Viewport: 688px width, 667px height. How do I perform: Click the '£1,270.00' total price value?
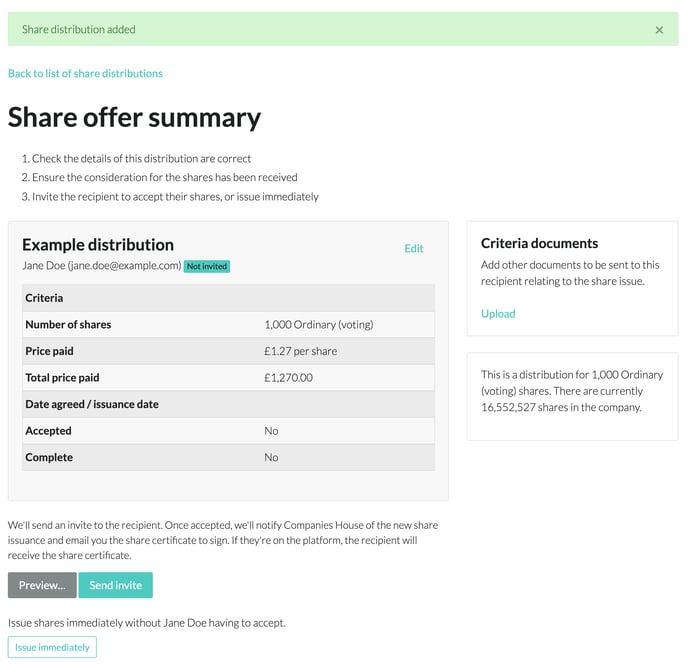[288, 378]
